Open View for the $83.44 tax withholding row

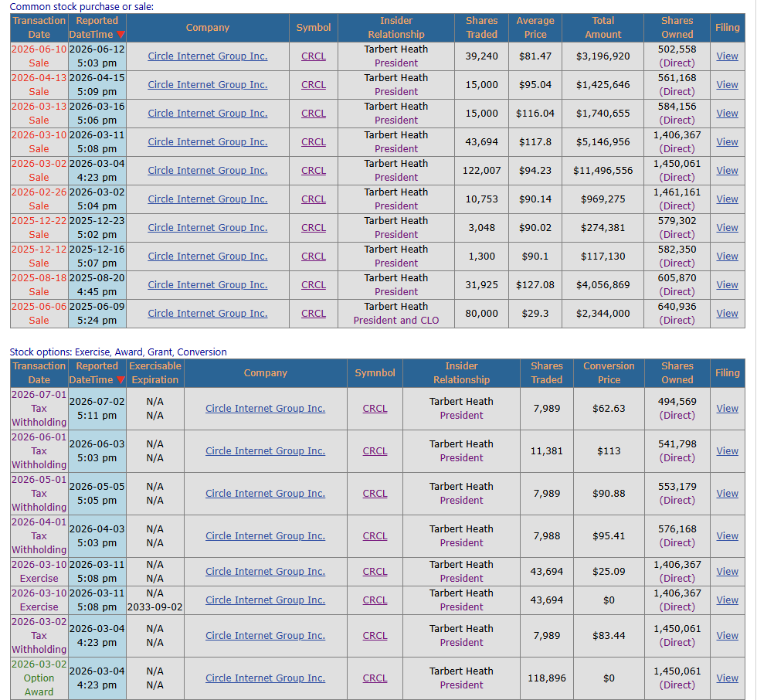[727, 636]
